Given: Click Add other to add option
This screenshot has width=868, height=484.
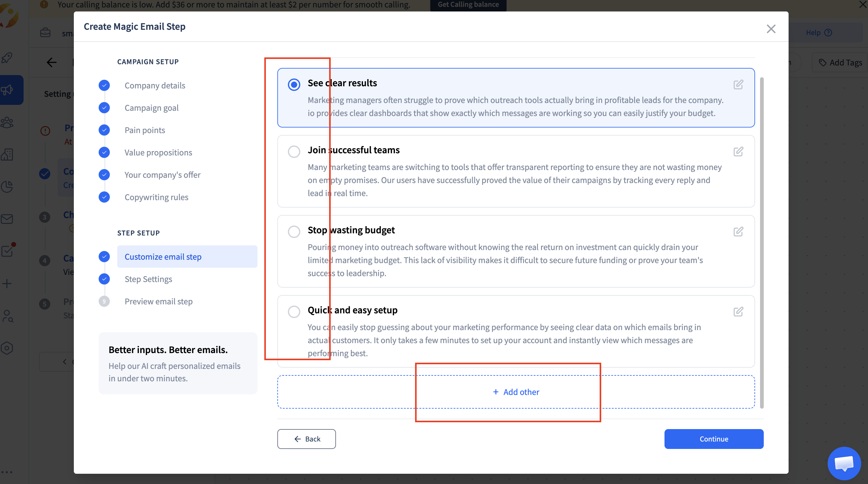Looking at the screenshot, I should point(516,392).
